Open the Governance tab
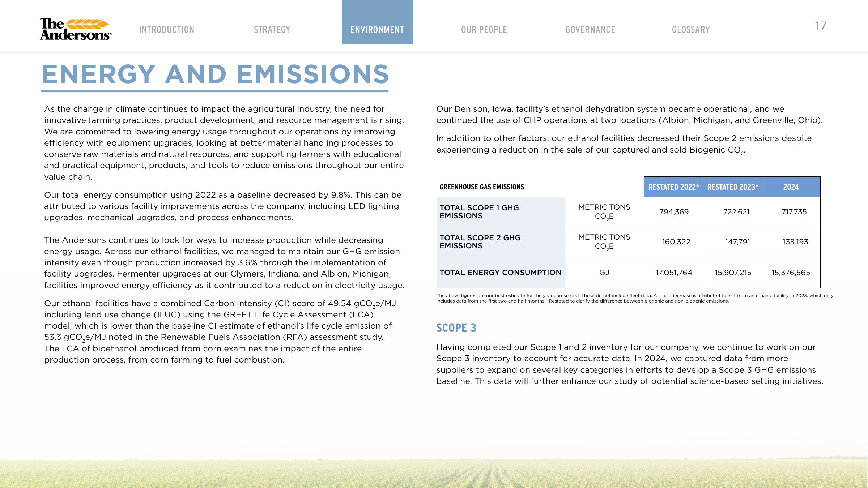Viewport: 868px width, 488px height. pyautogui.click(x=590, y=30)
